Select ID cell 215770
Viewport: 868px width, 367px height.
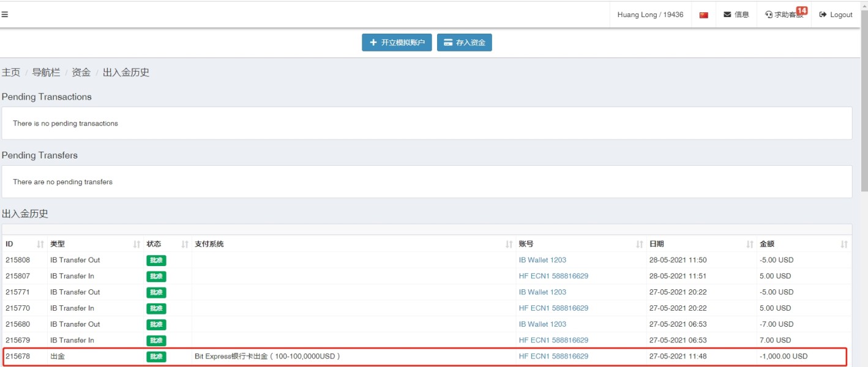(18, 308)
